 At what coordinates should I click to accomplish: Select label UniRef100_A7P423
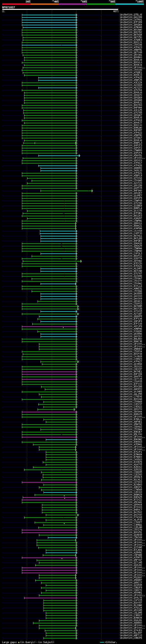point(131,48)
